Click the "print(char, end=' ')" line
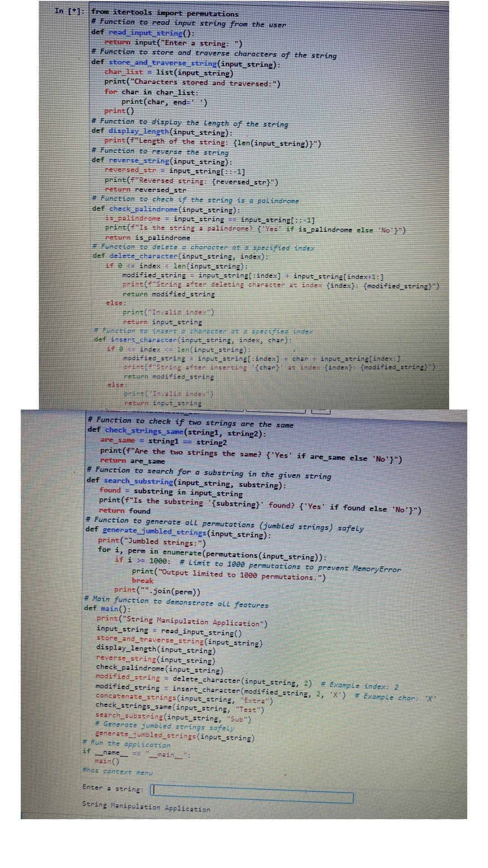 click(164, 102)
